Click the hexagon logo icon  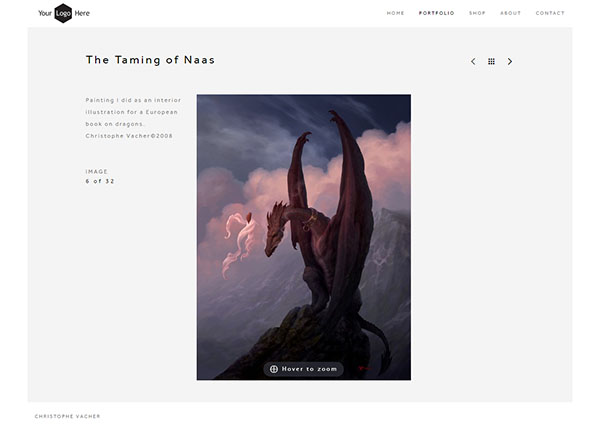[x=63, y=13]
